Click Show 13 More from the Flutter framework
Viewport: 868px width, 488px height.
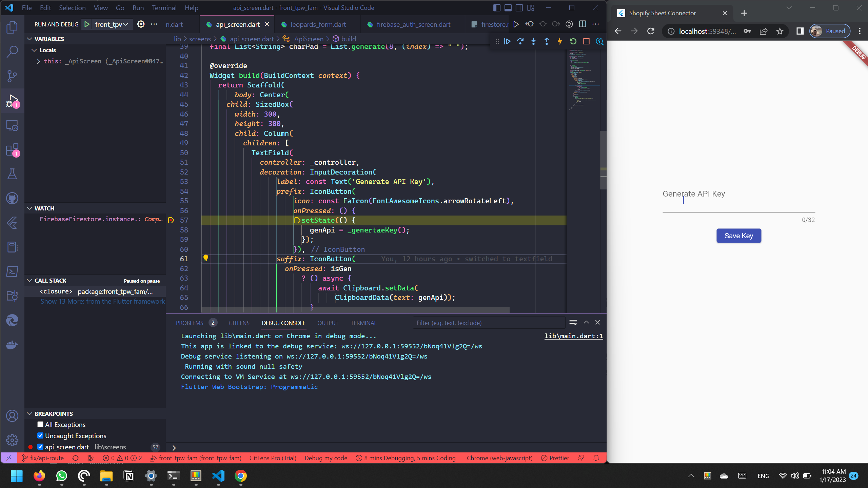102,301
